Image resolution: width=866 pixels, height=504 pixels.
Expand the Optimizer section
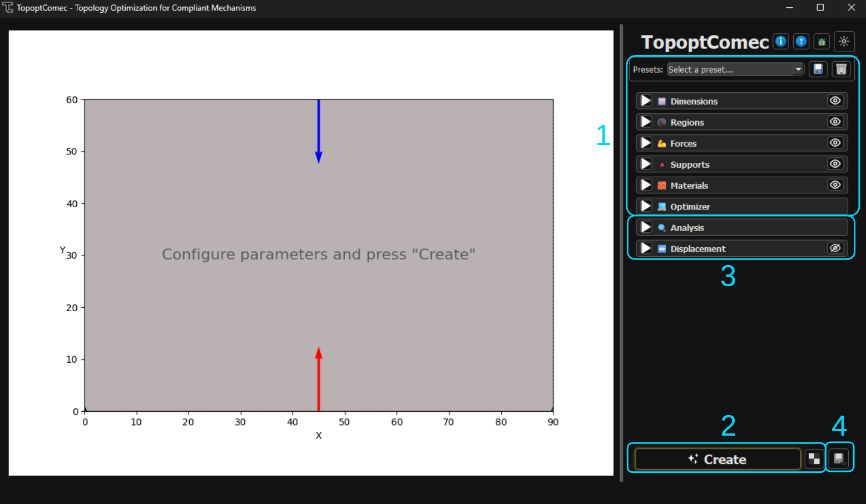point(645,206)
